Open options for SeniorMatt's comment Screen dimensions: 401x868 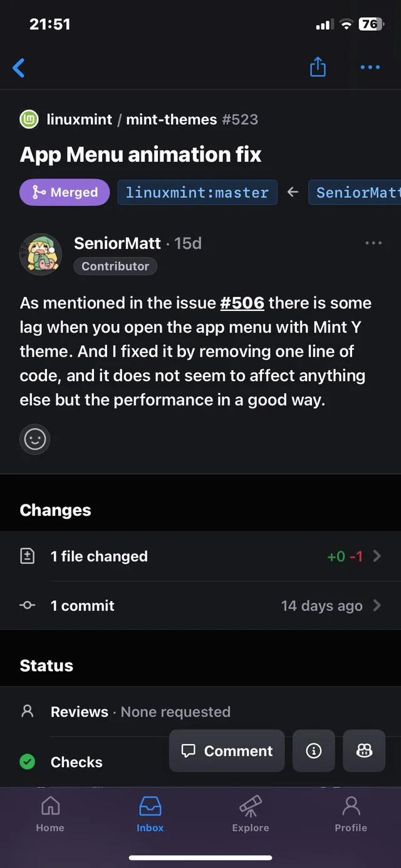(x=373, y=243)
